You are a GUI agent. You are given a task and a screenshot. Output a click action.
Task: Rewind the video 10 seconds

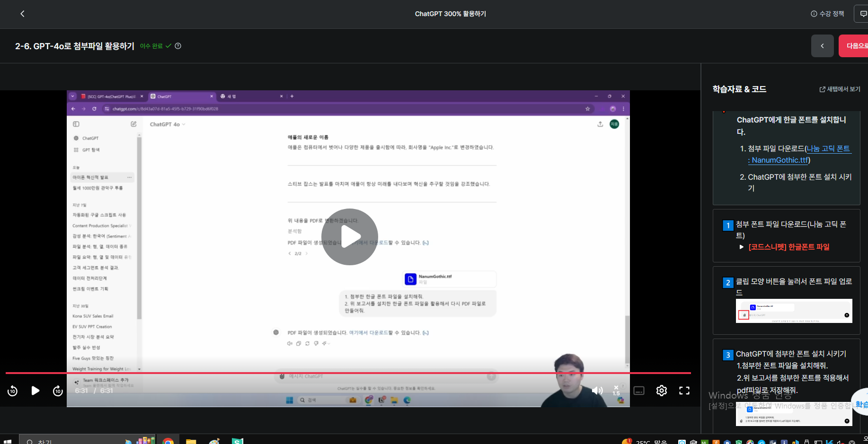13,391
